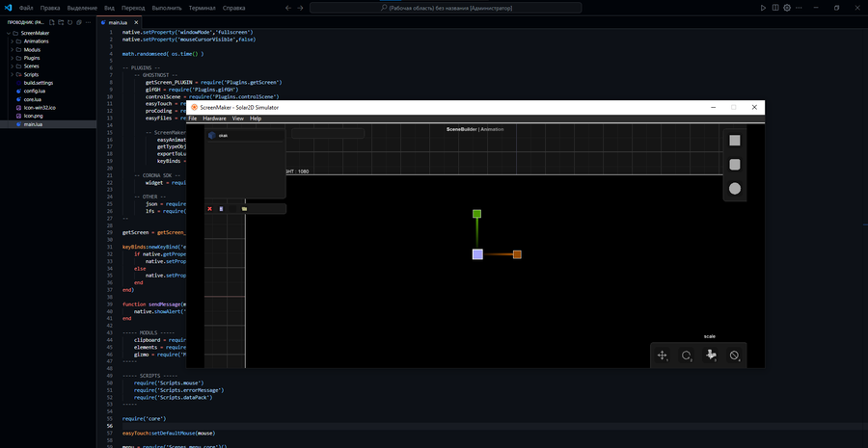The image size is (868, 448).
Task: Switch to Animation mode in the simulator
Action: [492, 129]
